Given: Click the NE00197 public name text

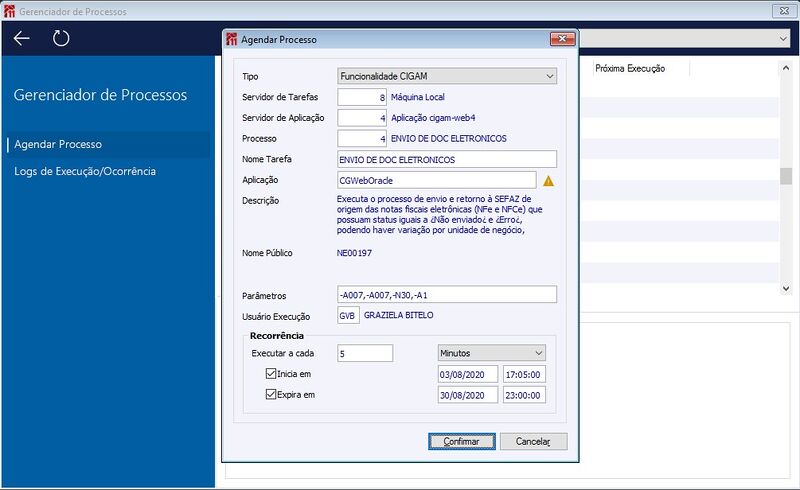Looking at the screenshot, I should click(x=354, y=253).
